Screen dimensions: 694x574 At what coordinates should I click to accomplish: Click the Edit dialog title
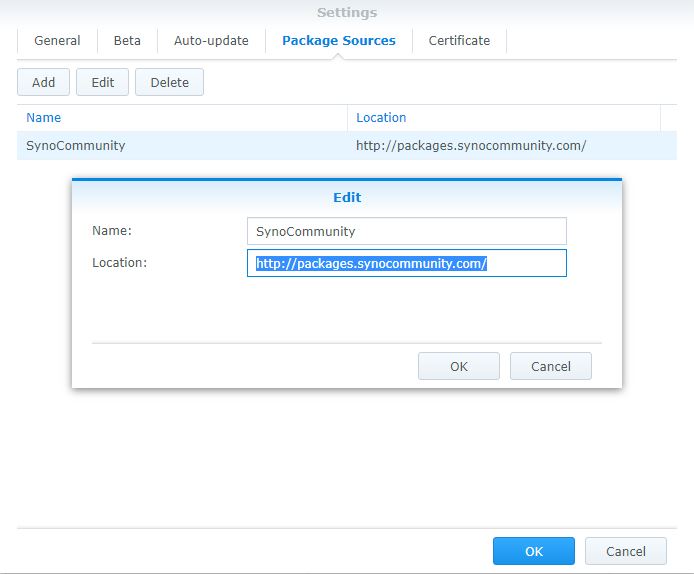point(347,197)
